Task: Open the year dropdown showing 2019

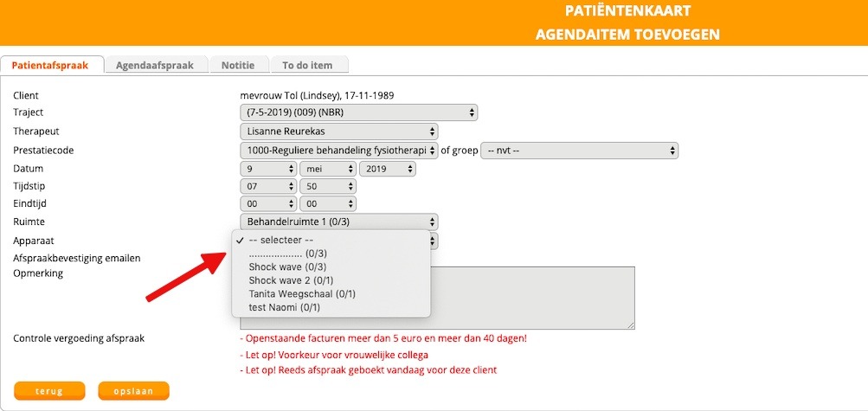Action: pyautogui.click(x=387, y=169)
